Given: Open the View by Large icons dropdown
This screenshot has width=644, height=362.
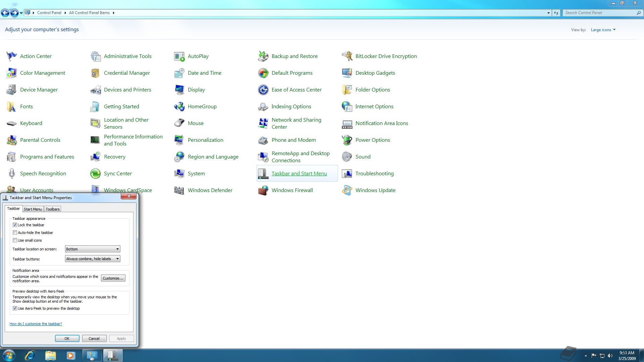Looking at the screenshot, I should click(x=603, y=30).
